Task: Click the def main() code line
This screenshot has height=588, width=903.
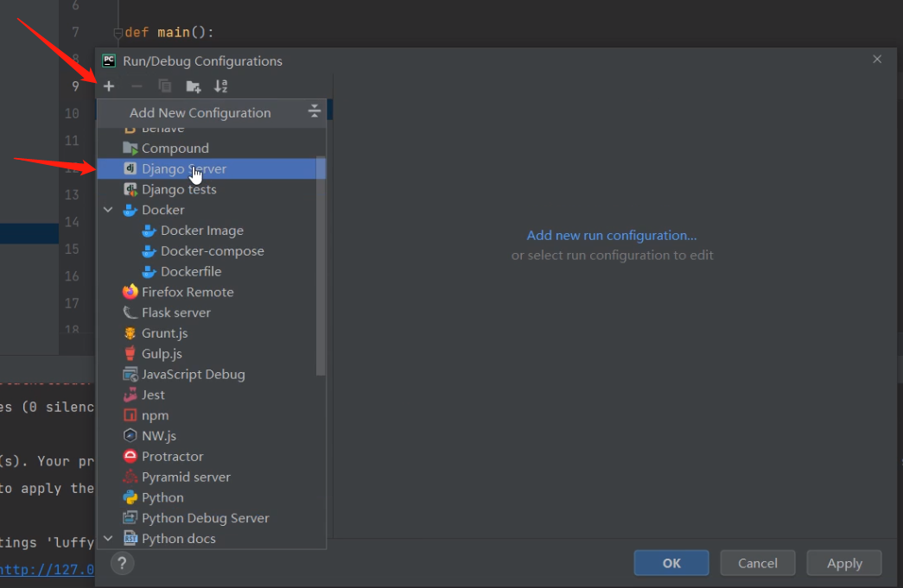Action: click(169, 33)
